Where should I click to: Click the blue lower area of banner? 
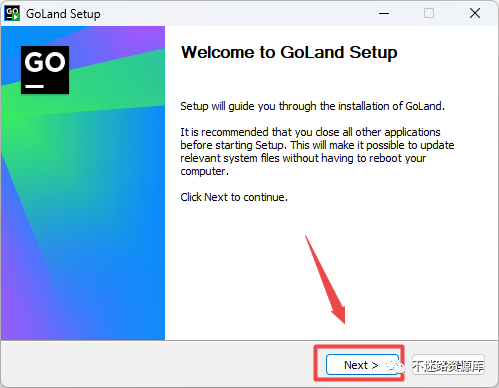[x=100, y=267]
